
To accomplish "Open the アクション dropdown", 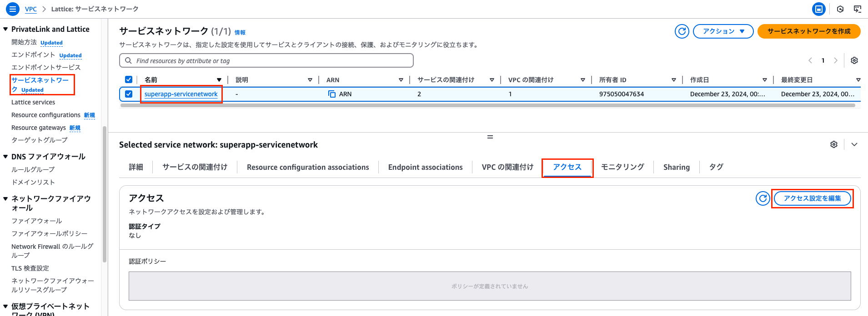I will coord(723,31).
